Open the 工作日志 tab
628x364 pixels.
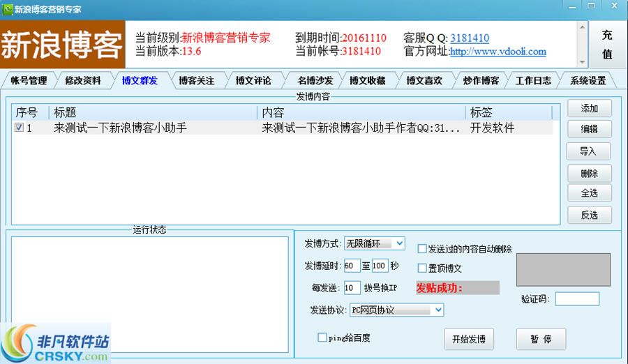pos(533,80)
